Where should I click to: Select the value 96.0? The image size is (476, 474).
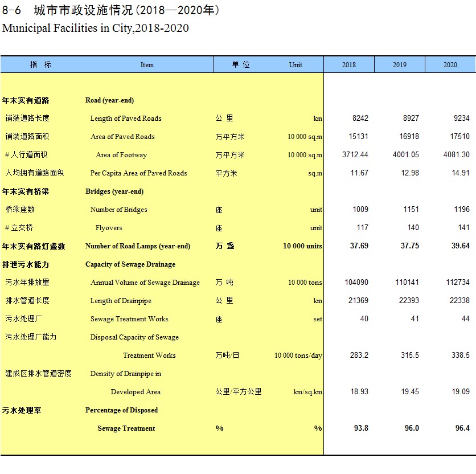(412, 428)
